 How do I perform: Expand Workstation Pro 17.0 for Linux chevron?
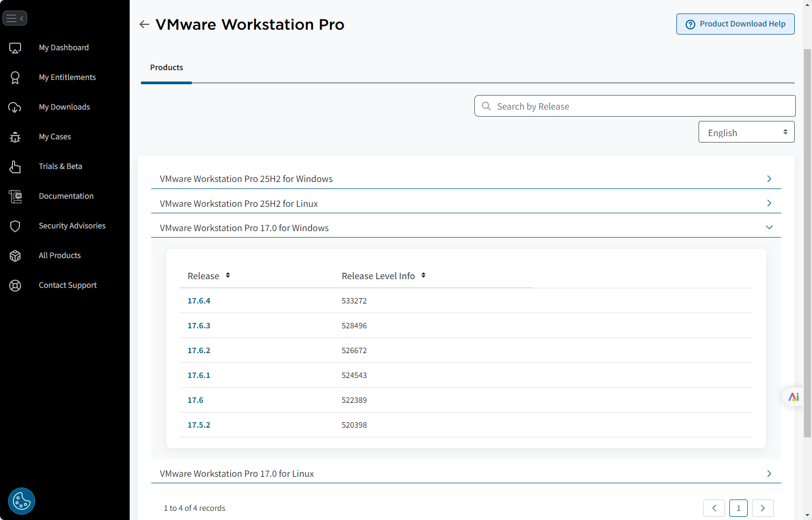click(x=769, y=474)
